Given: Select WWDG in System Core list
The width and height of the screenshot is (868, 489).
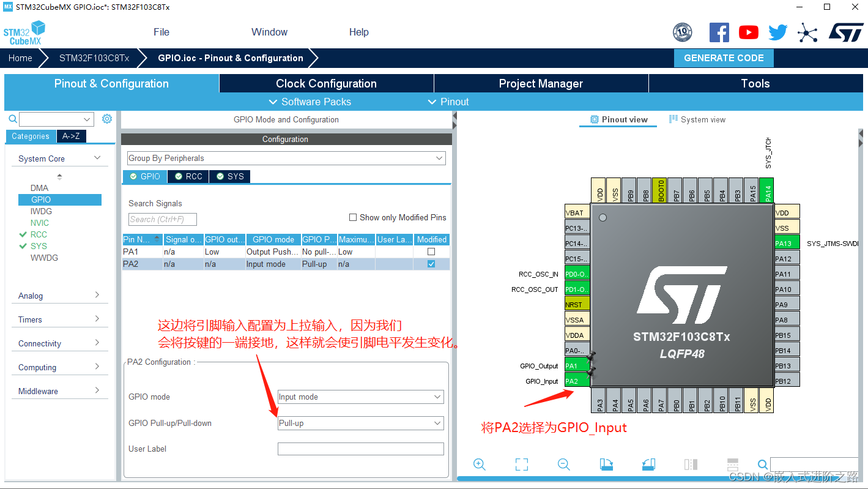Looking at the screenshot, I should (44, 258).
